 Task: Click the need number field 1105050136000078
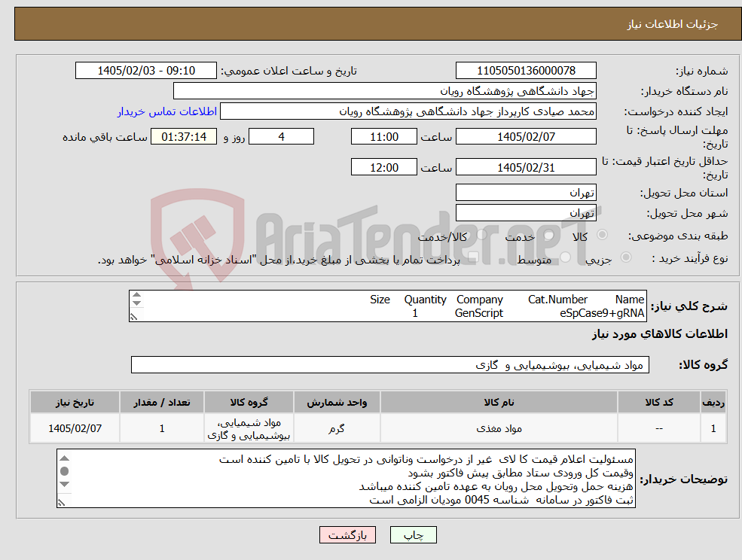click(526, 71)
